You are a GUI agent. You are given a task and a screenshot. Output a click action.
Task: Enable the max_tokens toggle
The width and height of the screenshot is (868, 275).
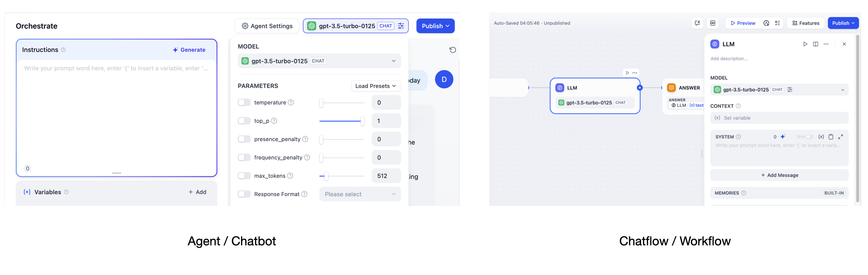[244, 176]
